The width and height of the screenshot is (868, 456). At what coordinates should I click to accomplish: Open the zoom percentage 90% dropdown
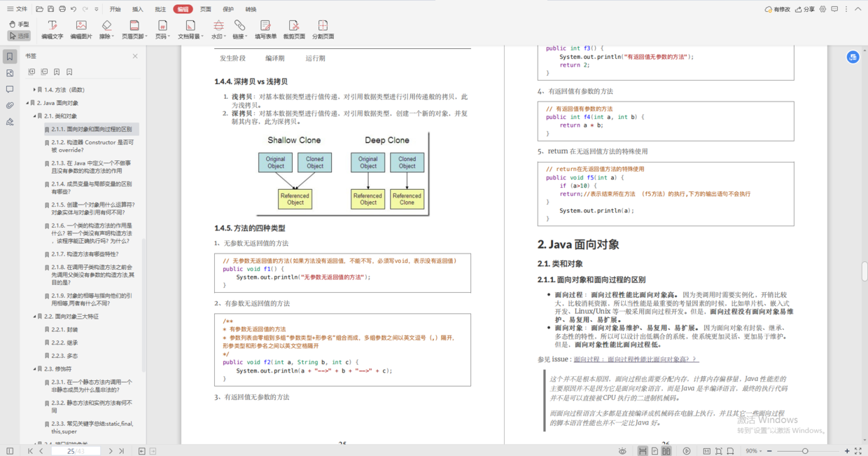pyautogui.click(x=754, y=451)
